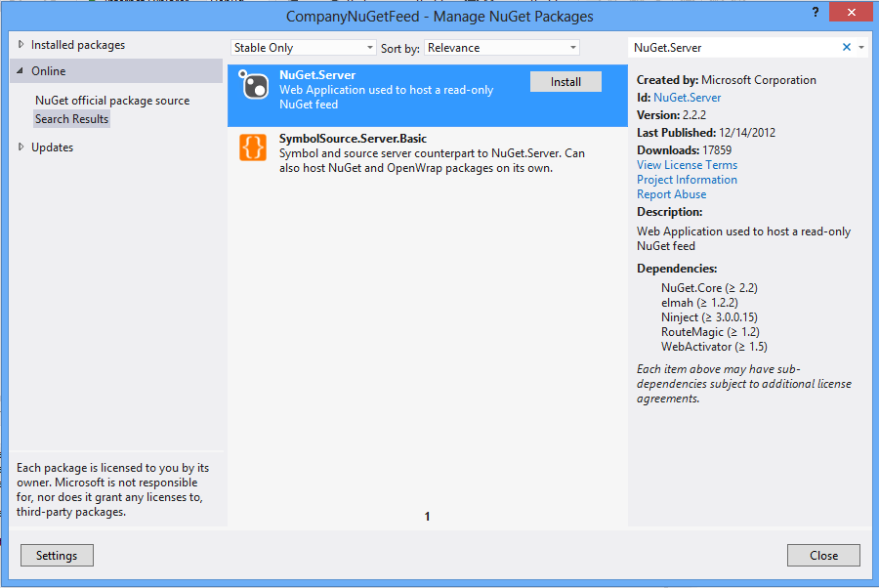Open the Sort by Relevance dropdown

click(502, 48)
